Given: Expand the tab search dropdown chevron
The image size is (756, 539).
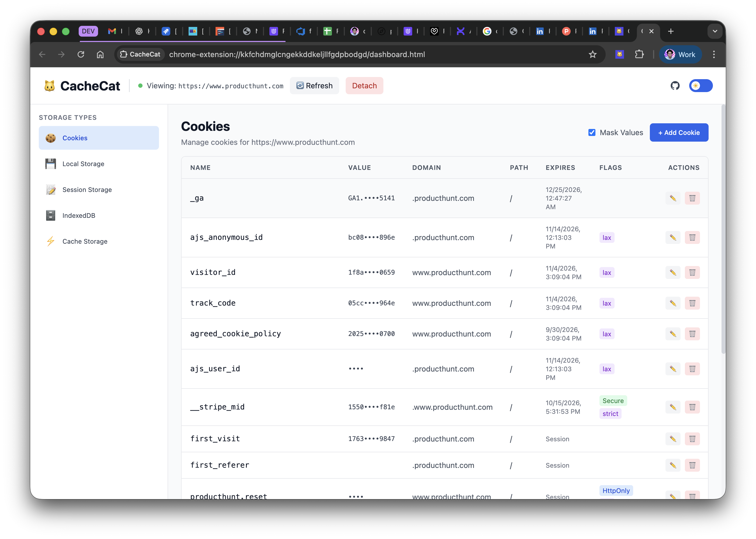Looking at the screenshot, I should click(x=715, y=31).
